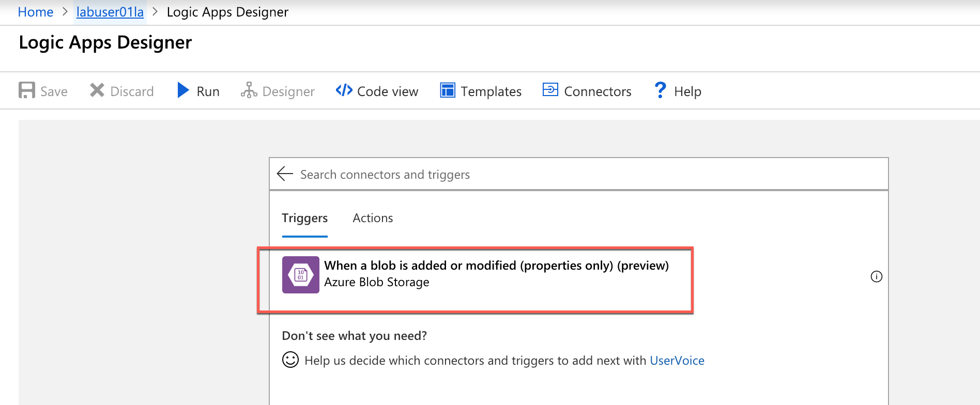Click the Discard label in toolbar

tap(132, 91)
